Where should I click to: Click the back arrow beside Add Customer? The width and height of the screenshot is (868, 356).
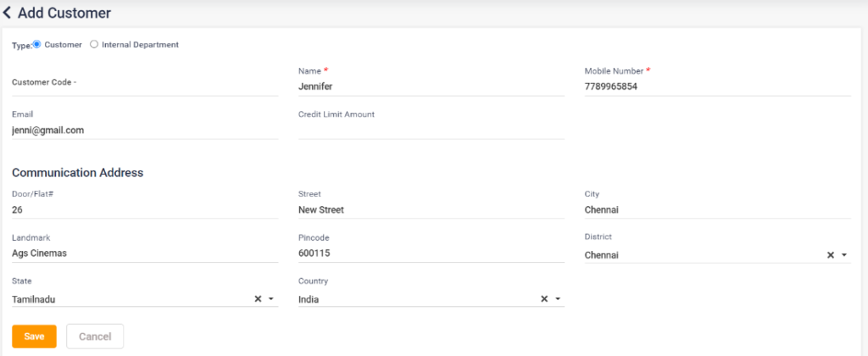click(8, 14)
